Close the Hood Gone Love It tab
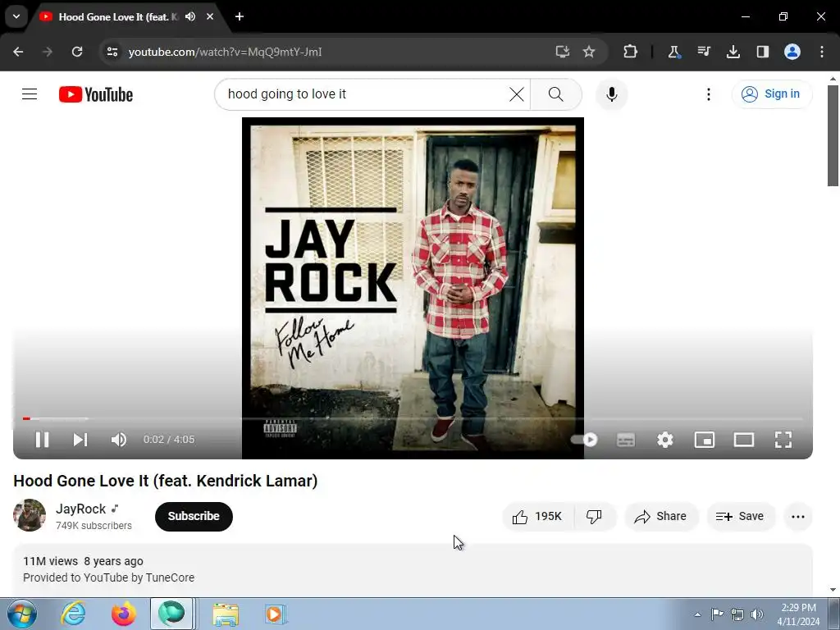840x630 pixels. pos(210,16)
